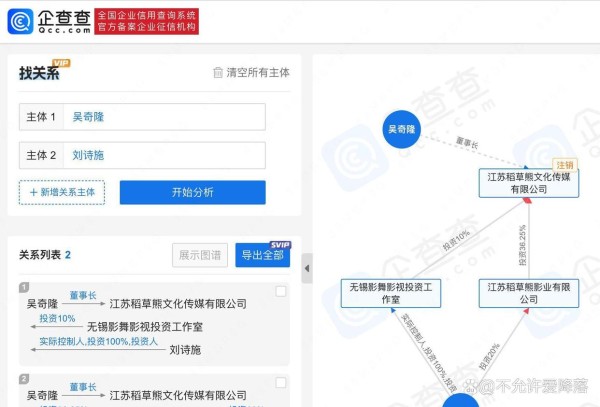Collapse the left panel with the arrow handle

pos(307,268)
